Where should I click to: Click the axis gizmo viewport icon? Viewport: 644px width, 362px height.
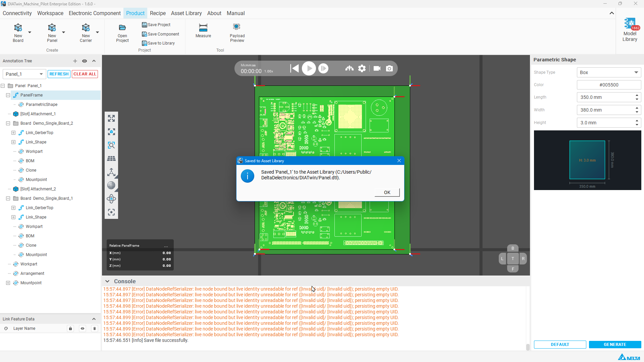pos(111,172)
